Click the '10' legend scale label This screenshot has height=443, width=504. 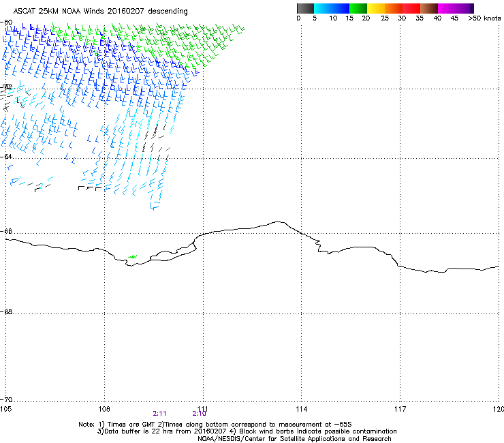point(333,18)
